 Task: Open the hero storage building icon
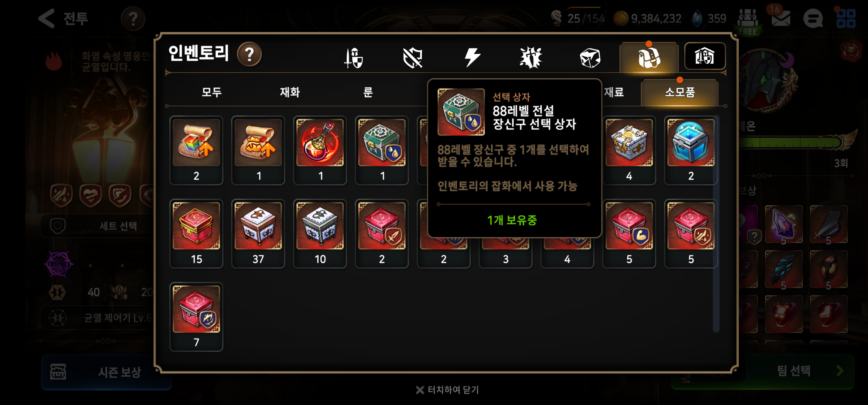pyautogui.click(x=705, y=56)
